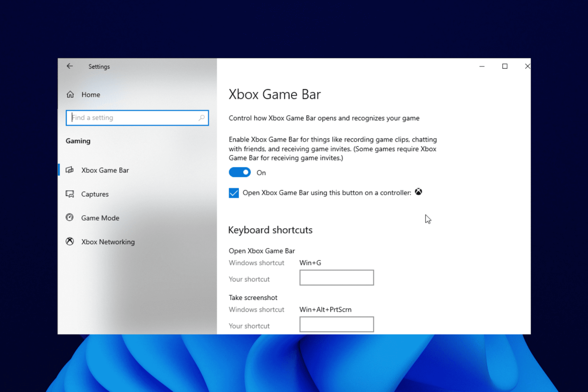Screen dimensions: 588x392
Task: Uncheck the open with controller button checkbox
Action: [234, 193]
